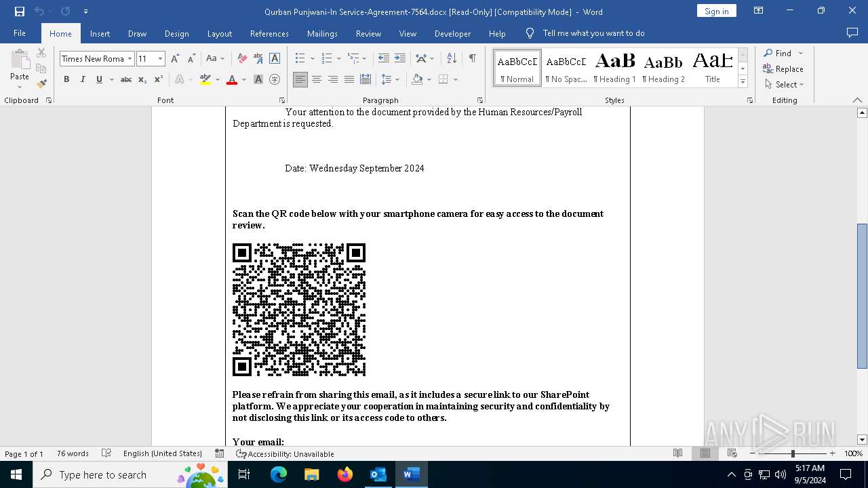The height and width of the screenshot is (488, 868).
Task: Open the font name dropdown
Action: (130, 59)
